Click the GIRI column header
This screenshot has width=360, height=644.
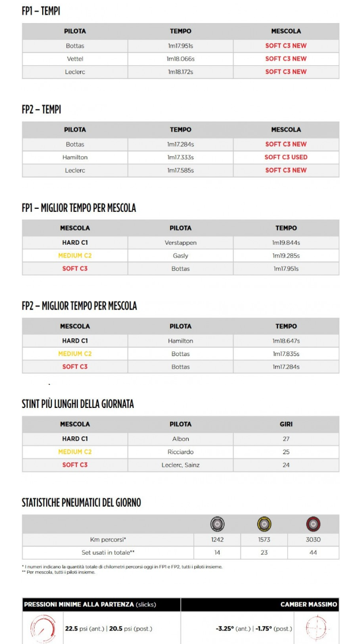(286, 424)
